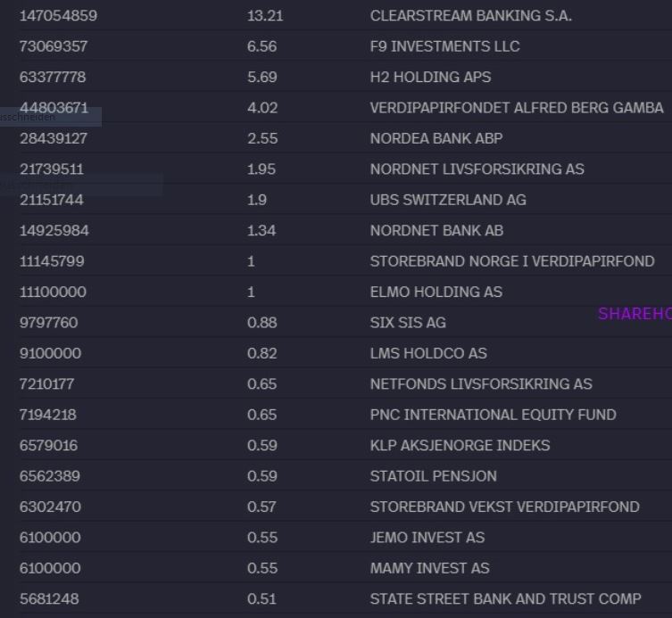Click percentage value 0.88

pos(261,323)
